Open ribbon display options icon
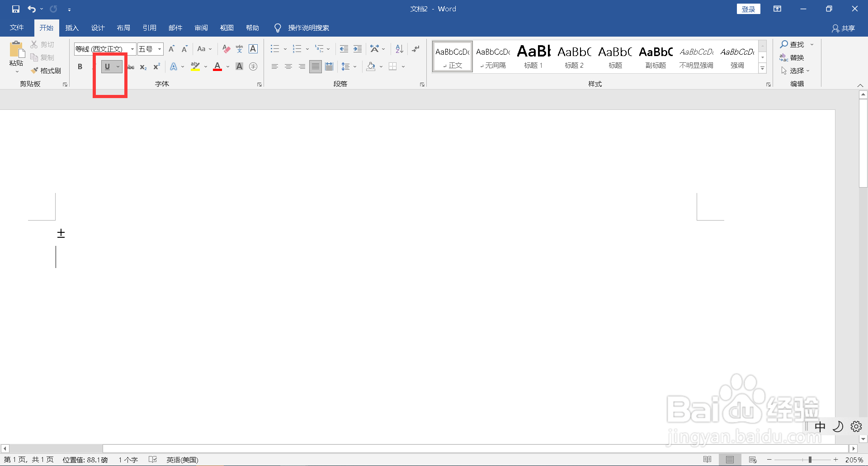Viewport: 868px width, 466px height. coord(778,9)
